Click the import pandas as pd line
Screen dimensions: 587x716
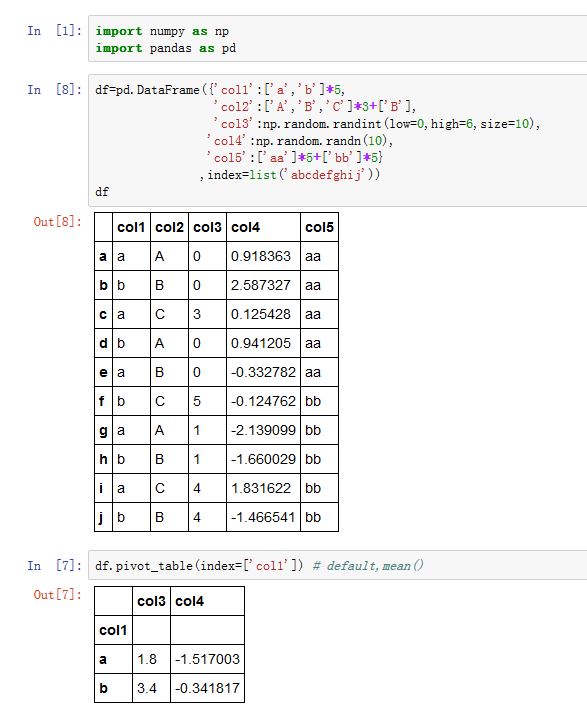coord(165,48)
